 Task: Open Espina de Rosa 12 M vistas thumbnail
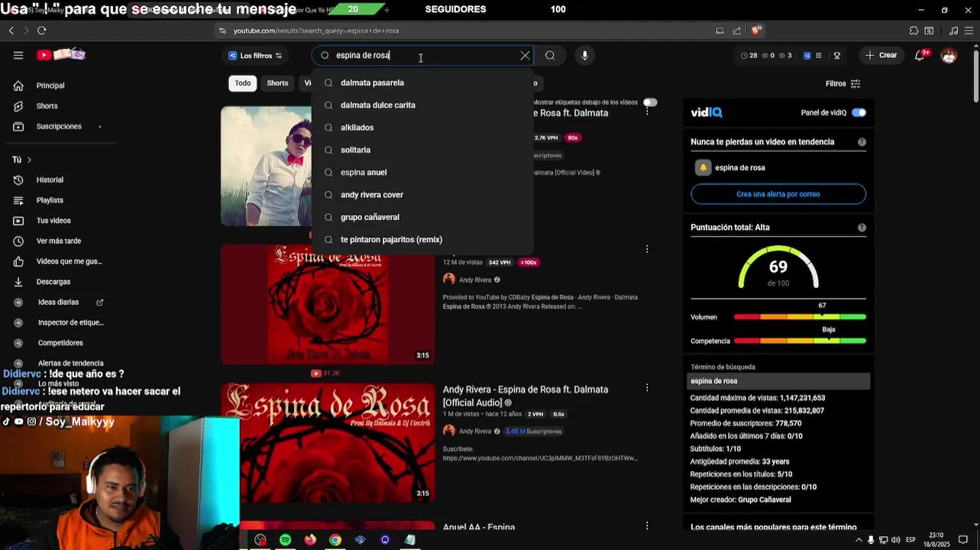coord(328,304)
